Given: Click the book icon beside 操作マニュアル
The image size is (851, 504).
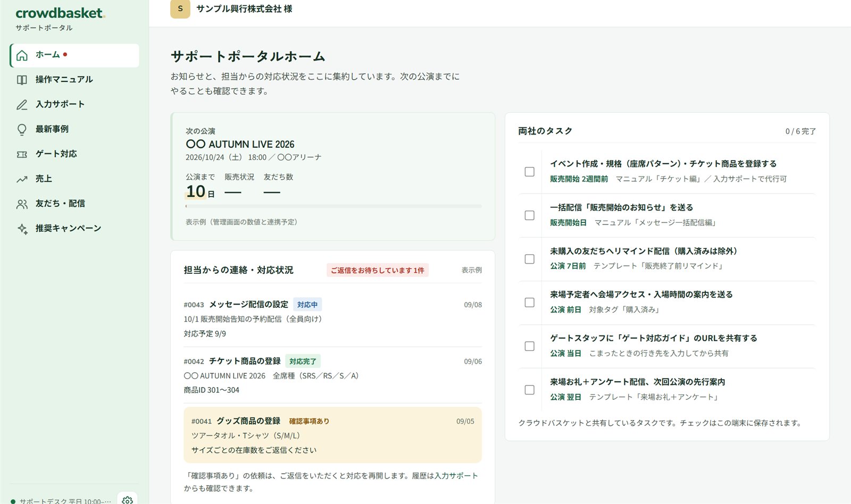Looking at the screenshot, I should tap(22, 80).
